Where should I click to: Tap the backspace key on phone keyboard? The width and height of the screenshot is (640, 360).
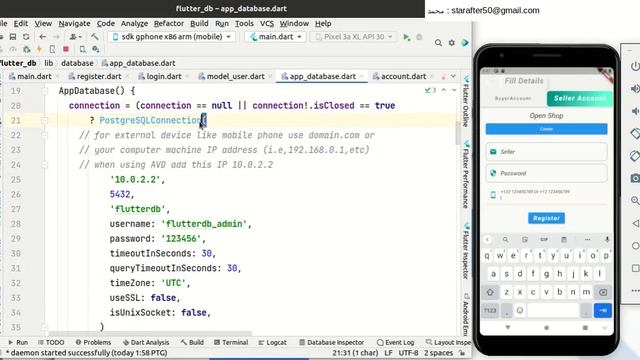tap(603, 292)
